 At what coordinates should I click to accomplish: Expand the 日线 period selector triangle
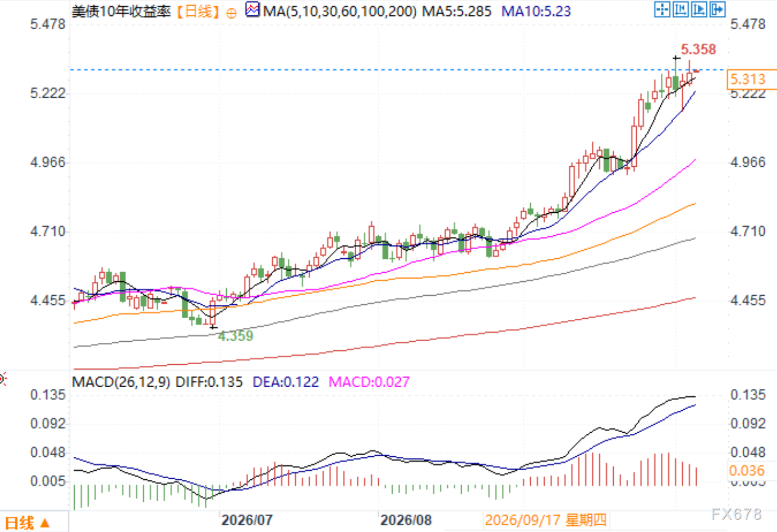coord(45,523)
